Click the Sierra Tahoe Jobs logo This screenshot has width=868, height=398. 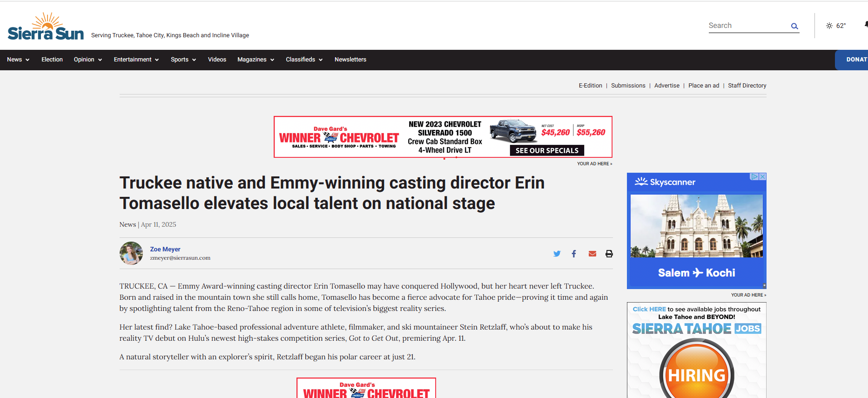click(x=697, y=329)
